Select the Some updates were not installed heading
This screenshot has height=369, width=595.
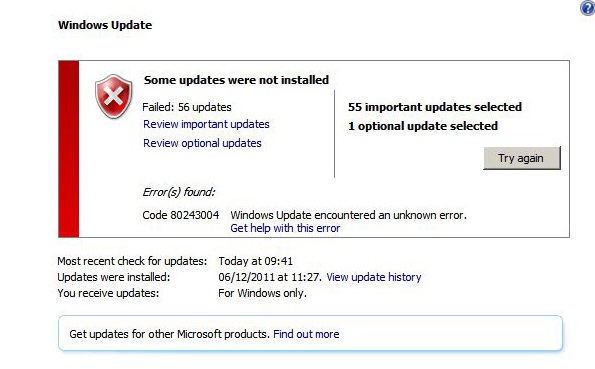236,80
